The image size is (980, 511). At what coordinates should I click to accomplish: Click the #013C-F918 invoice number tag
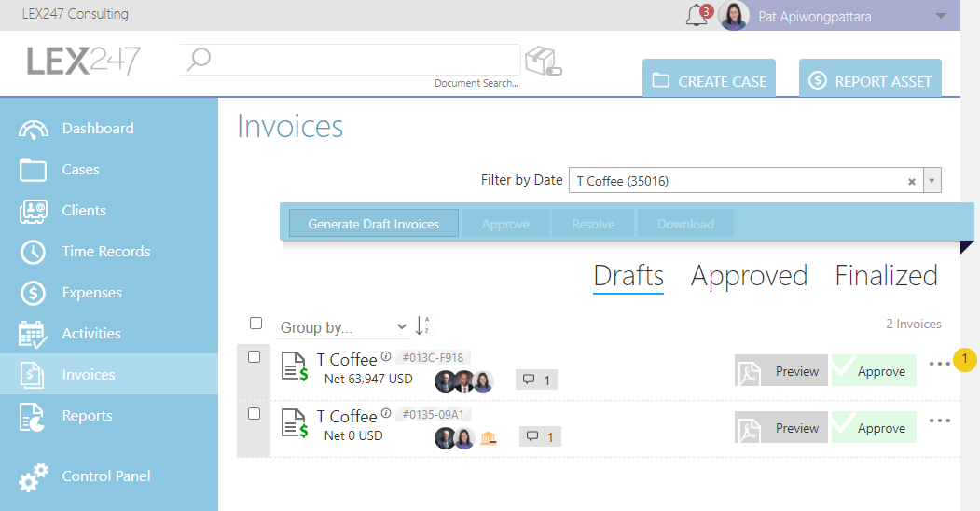click(x=434, y=357)
